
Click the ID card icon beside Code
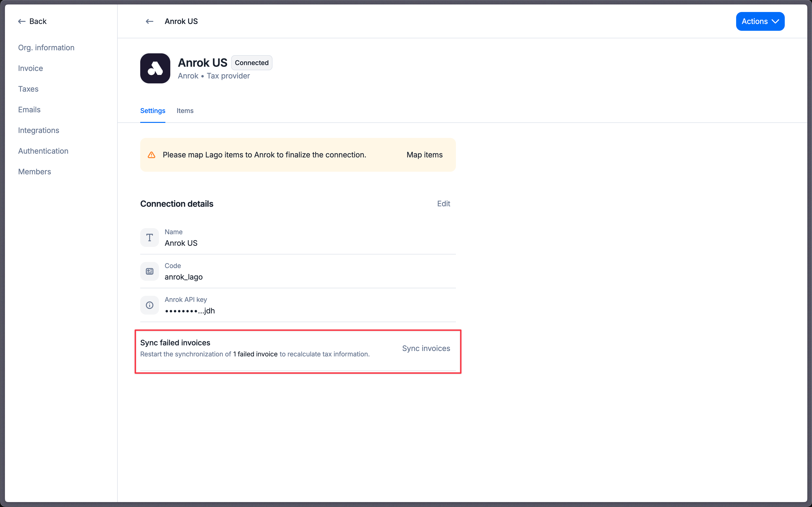(x=150, y=272)
